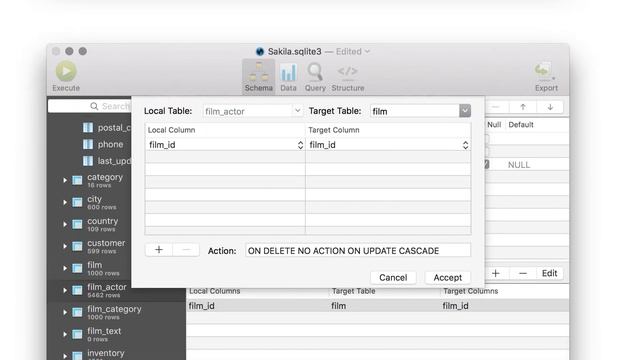This screenshot has height=360, width=640.
Task: Select the city table icon
Action: [x=77, y=202]
